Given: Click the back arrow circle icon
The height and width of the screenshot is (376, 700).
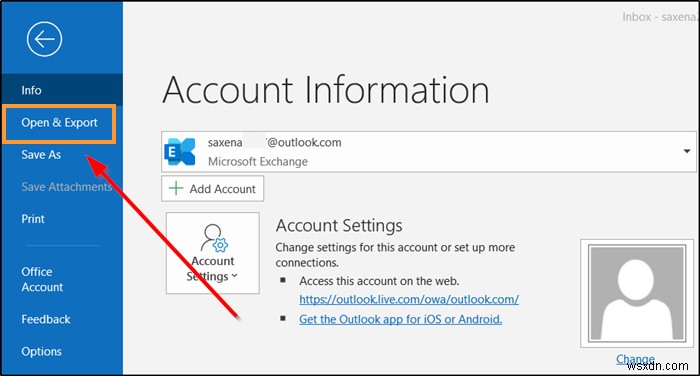Looking at the screenshot, I should click(x=44, y=39).
